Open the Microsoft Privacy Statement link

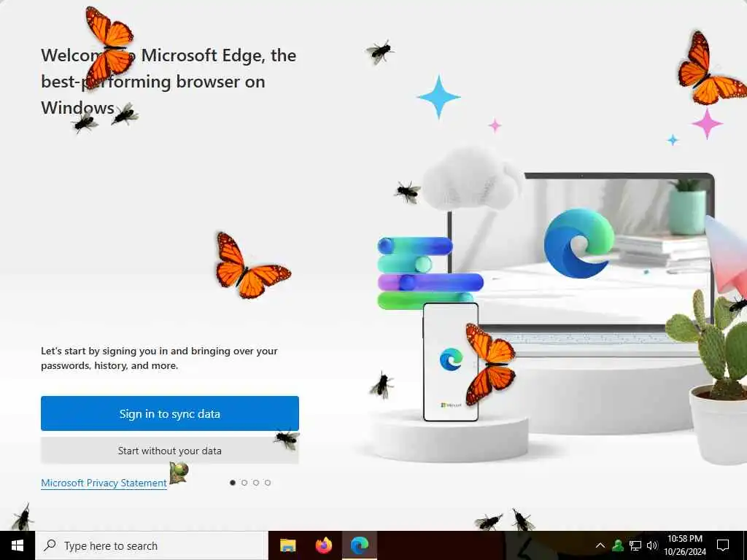click(x=104, y=483)
